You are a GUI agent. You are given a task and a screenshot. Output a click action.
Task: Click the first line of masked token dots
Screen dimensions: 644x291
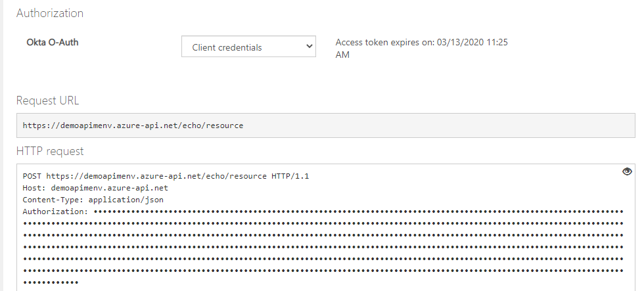click(x=358, y=212)
